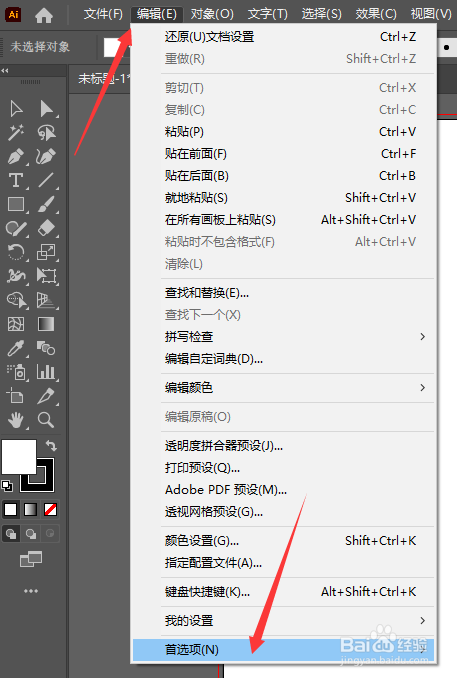Select the Gradient tool
Screen dimensions: 457x678
[x=46, y=324]
